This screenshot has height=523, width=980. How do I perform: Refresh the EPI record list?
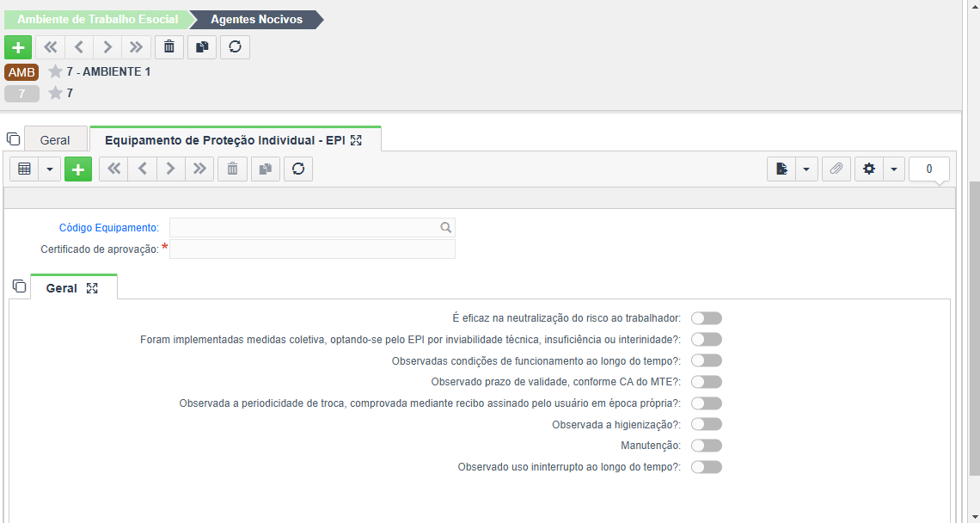pyautogui.click(x=298, y=169)
